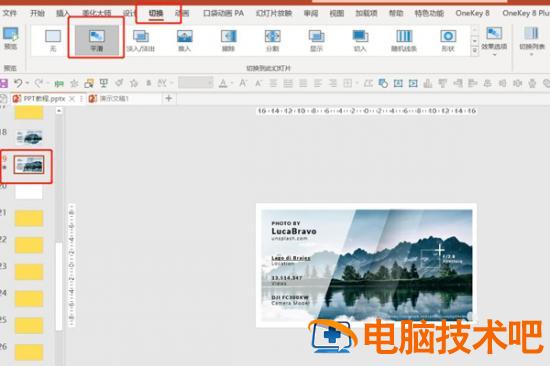
Task: Select yellow slide 21 thumbnail
Action: [29, 218]
